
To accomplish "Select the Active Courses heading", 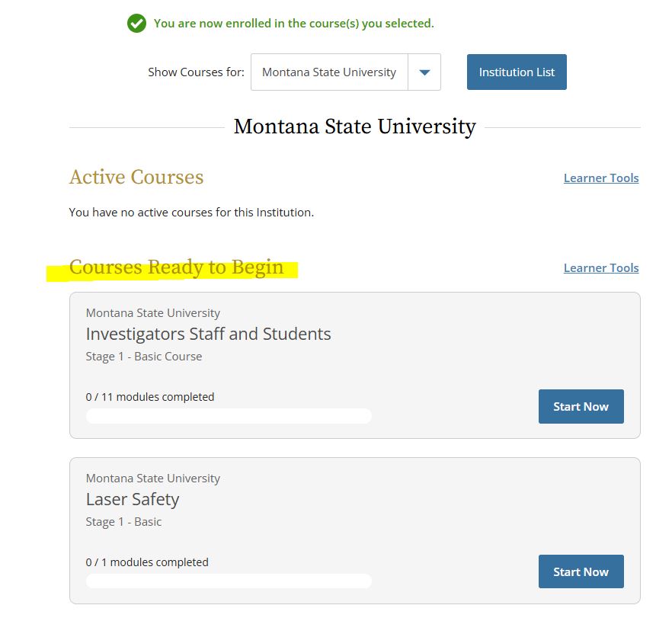I will pos(136,178).
